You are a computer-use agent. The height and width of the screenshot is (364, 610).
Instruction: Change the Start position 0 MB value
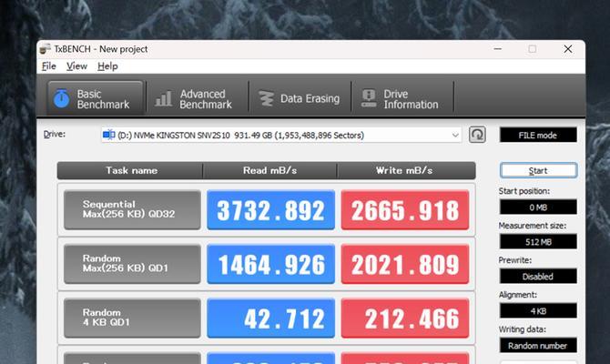coord(538,207)
